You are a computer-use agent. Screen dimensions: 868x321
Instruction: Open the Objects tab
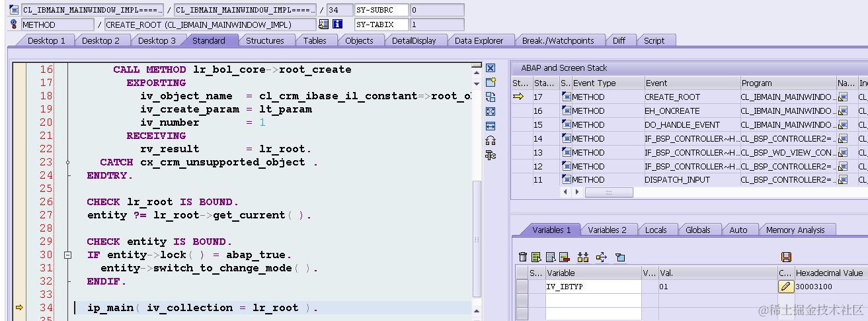click(359, 40)
